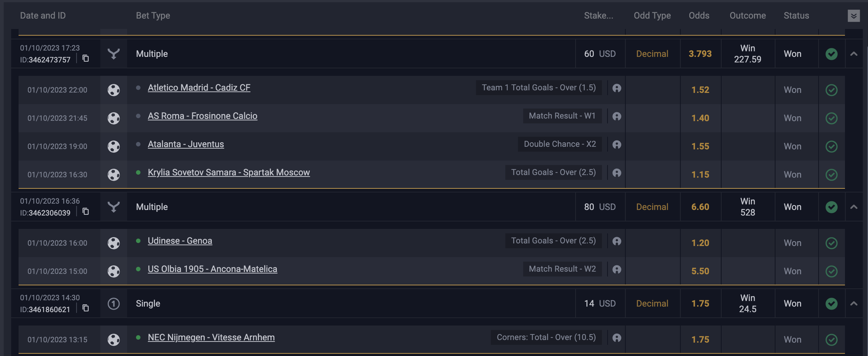868x356 pixels.
Task: Copy bet ID 3462473757
Action: 85,58
